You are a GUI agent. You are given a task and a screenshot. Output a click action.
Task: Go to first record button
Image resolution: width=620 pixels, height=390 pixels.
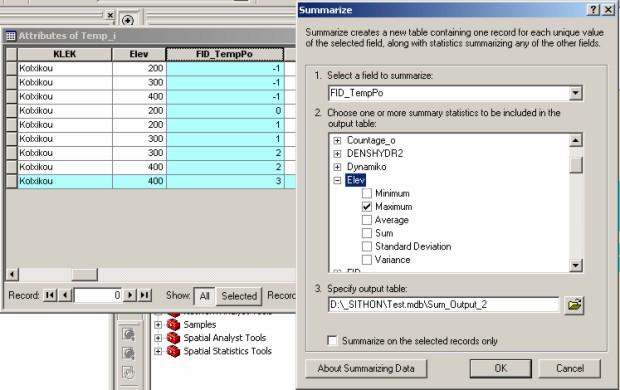point(50,295)
